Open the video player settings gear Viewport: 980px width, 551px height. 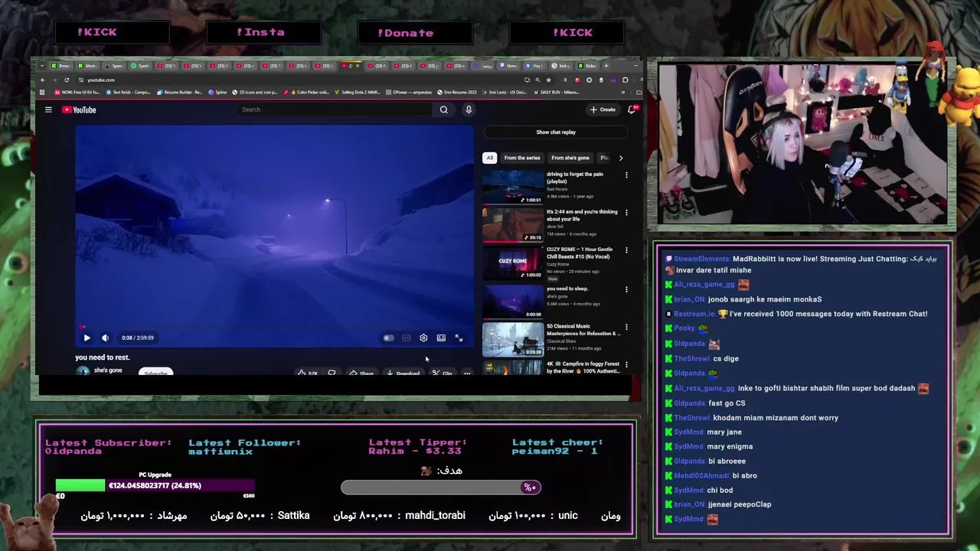point(423,337)
